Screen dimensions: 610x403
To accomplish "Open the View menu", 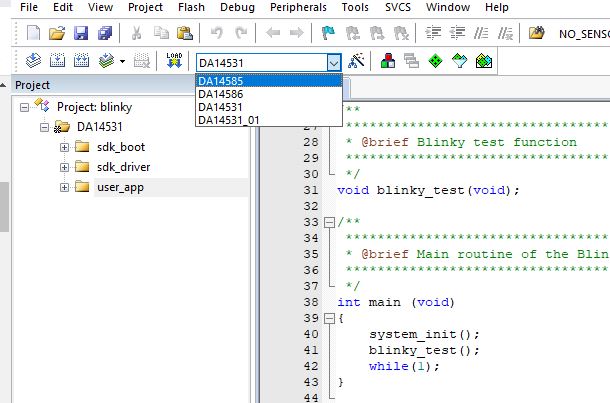I will click(100, 7).
